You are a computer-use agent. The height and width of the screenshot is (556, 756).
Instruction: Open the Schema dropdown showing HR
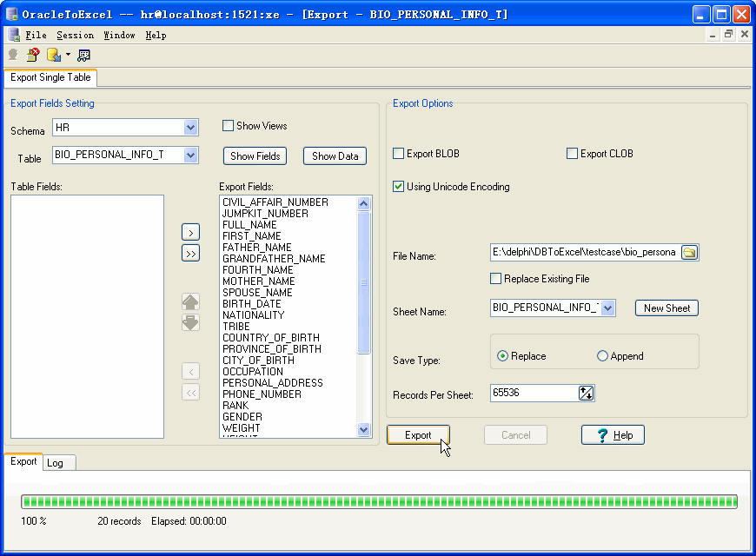click(190, 128)
